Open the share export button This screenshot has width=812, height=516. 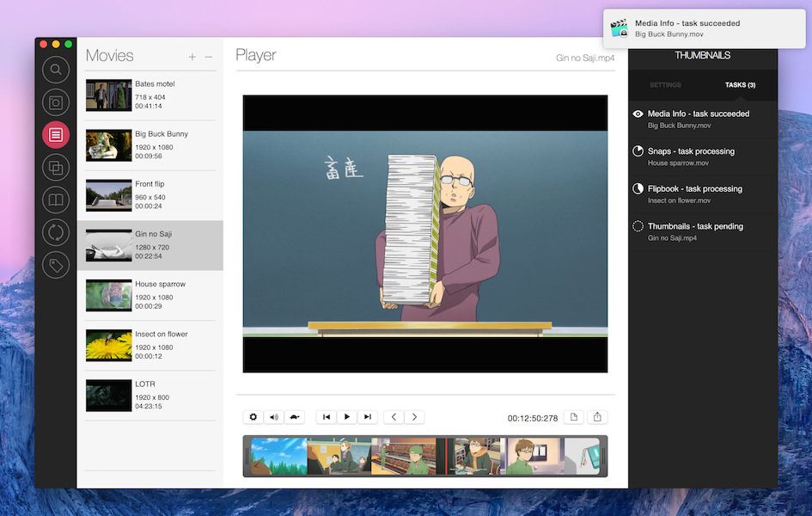(x=597, y=416)
